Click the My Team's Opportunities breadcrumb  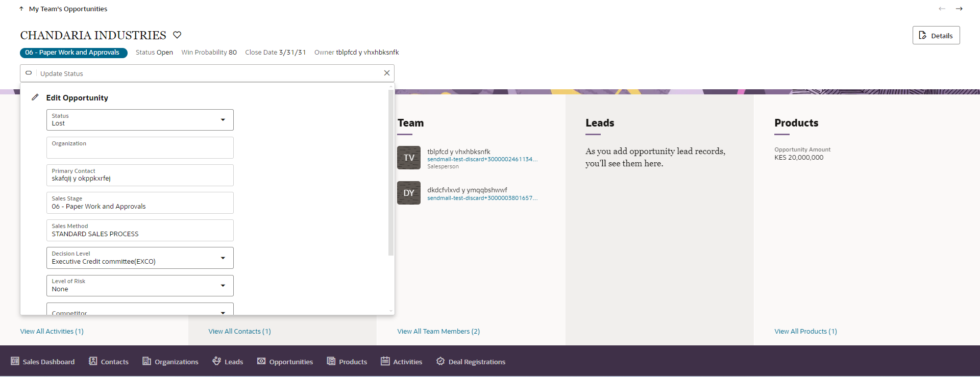click(68, 9)
